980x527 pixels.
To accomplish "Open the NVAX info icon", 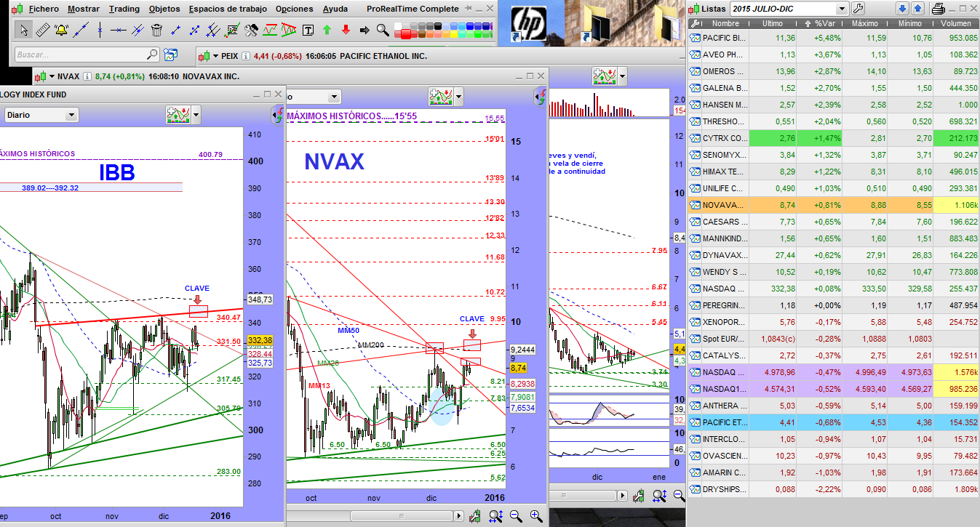I will coord(87,76).
